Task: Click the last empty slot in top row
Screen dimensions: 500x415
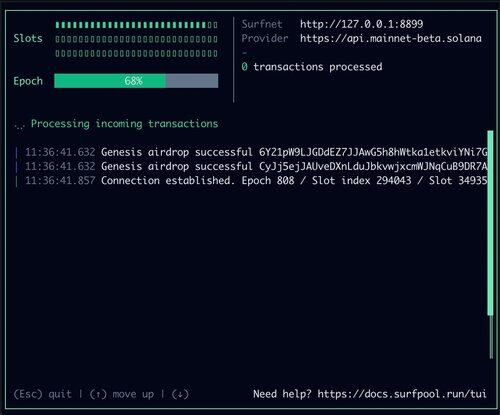Action: (x=215, y=25)
